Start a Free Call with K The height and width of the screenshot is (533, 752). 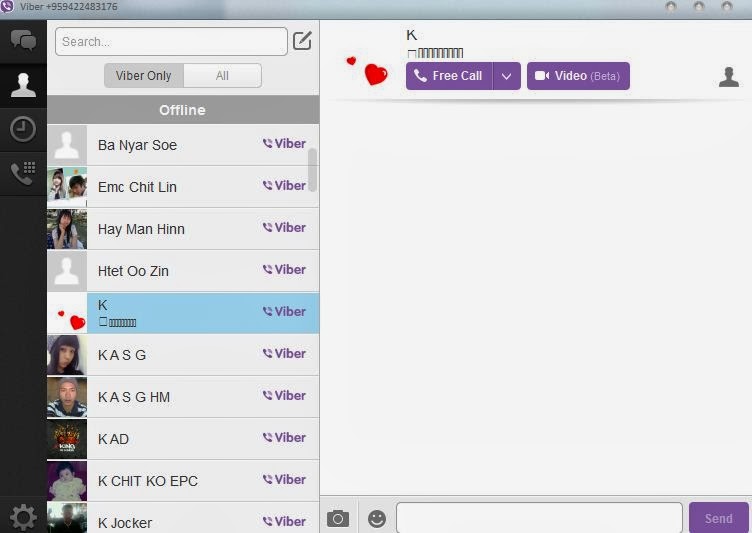click(449, 76)
